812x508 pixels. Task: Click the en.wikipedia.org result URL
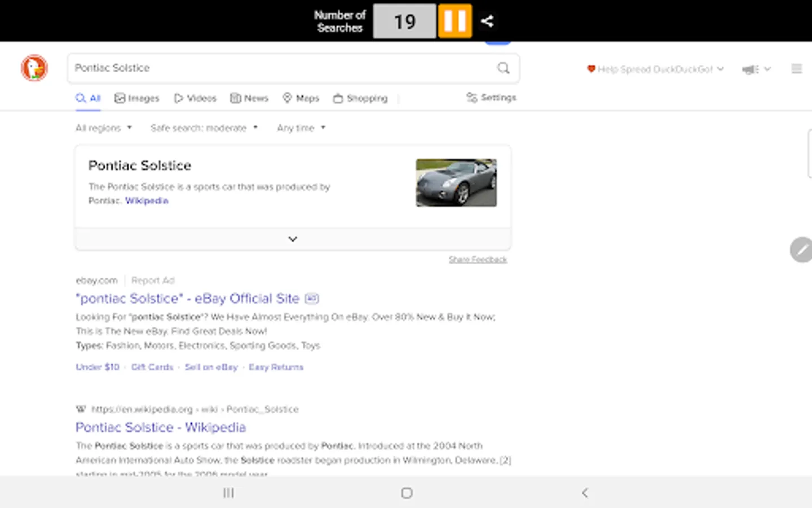pos(195,409)
